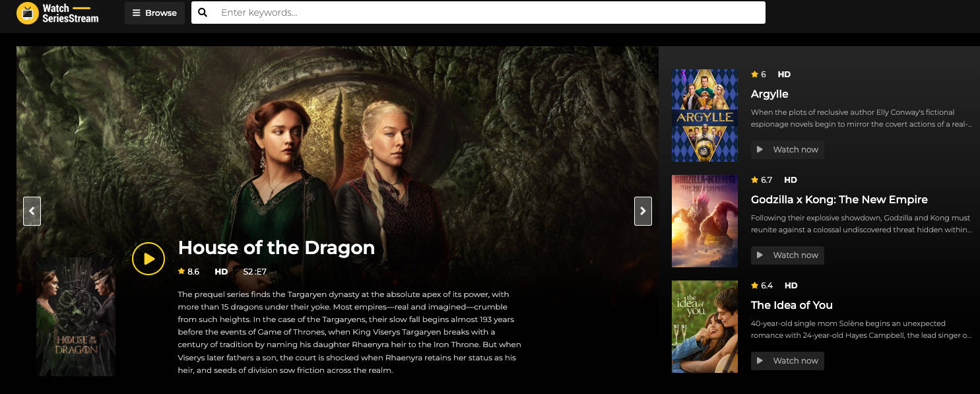Click The Idea of You poster thumbnail

(704, 327)
